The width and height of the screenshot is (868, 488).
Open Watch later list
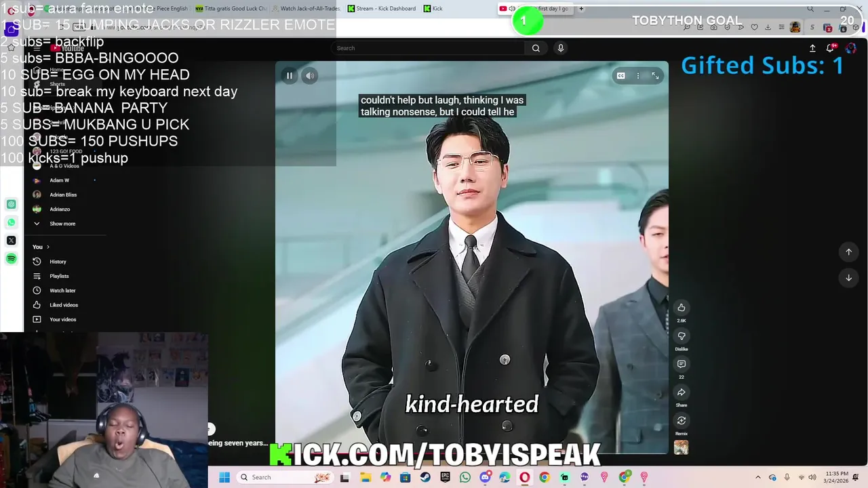click(x=62, y=291)
